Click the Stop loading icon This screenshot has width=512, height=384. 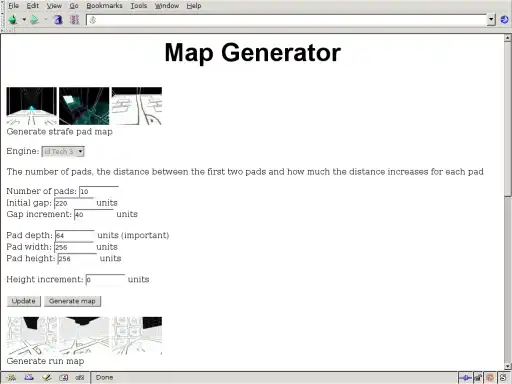click(74, 20)
